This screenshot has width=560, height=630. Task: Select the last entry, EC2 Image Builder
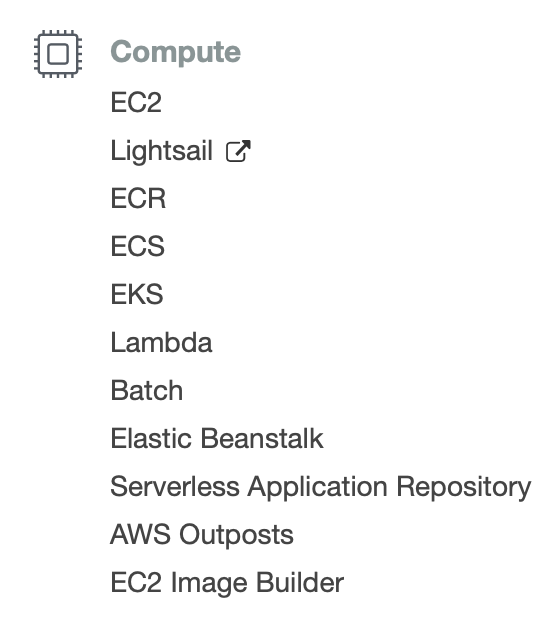(x=227, y=583)
